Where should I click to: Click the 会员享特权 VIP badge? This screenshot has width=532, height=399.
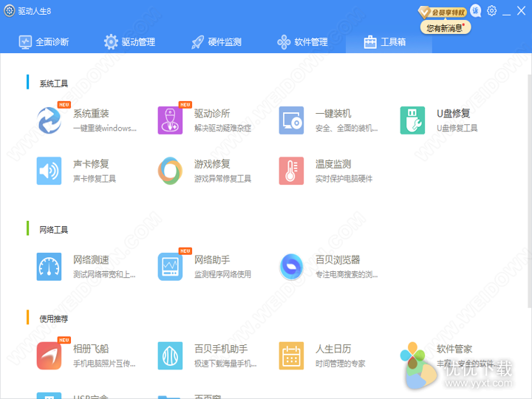click(442, 13)
